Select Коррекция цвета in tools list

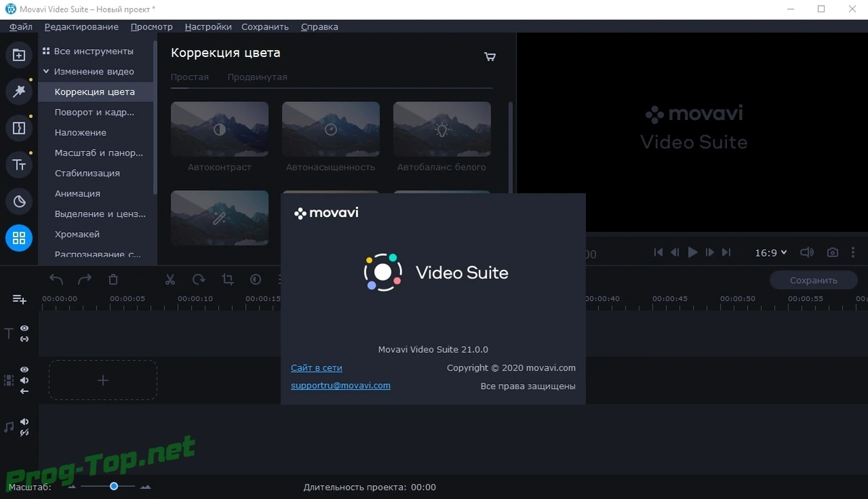coord(95,92)
